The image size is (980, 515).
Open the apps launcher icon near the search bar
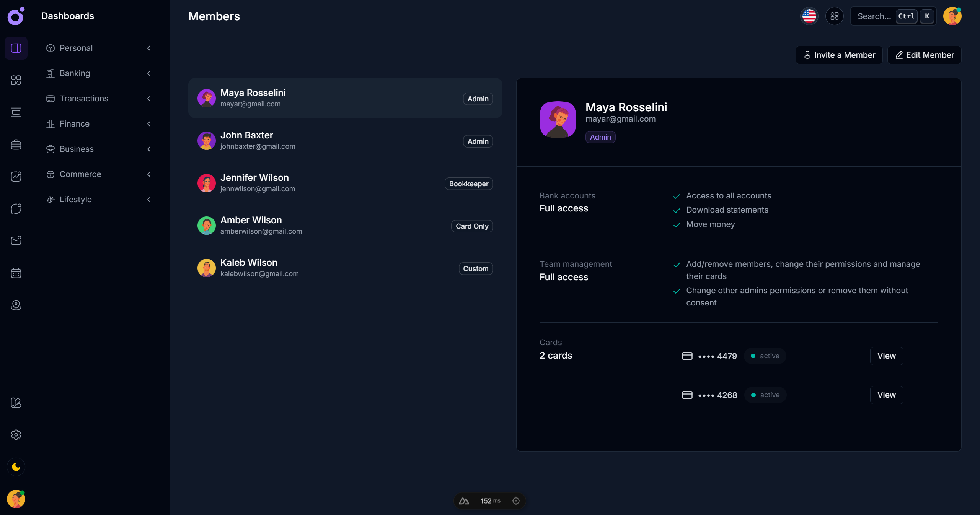[x=835, y=16]
